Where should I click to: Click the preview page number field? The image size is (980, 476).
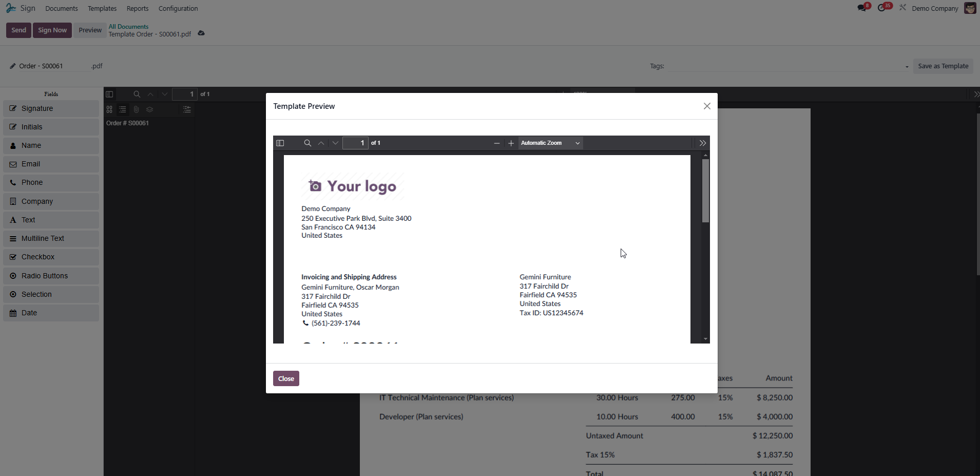coord(355,143)
